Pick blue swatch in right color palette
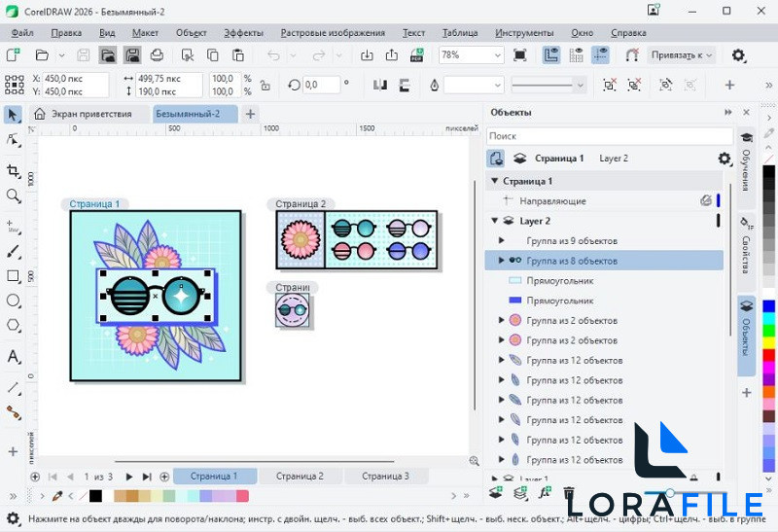 [768, 306]
